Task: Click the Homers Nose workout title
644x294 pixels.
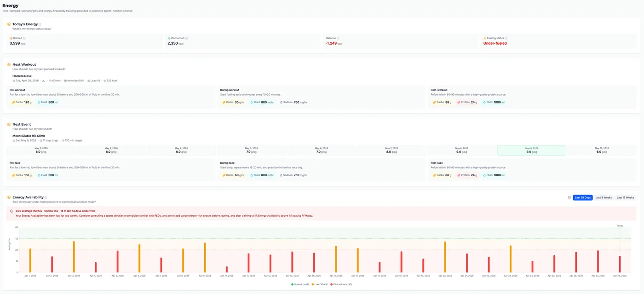Action: (x=22, y=76)
